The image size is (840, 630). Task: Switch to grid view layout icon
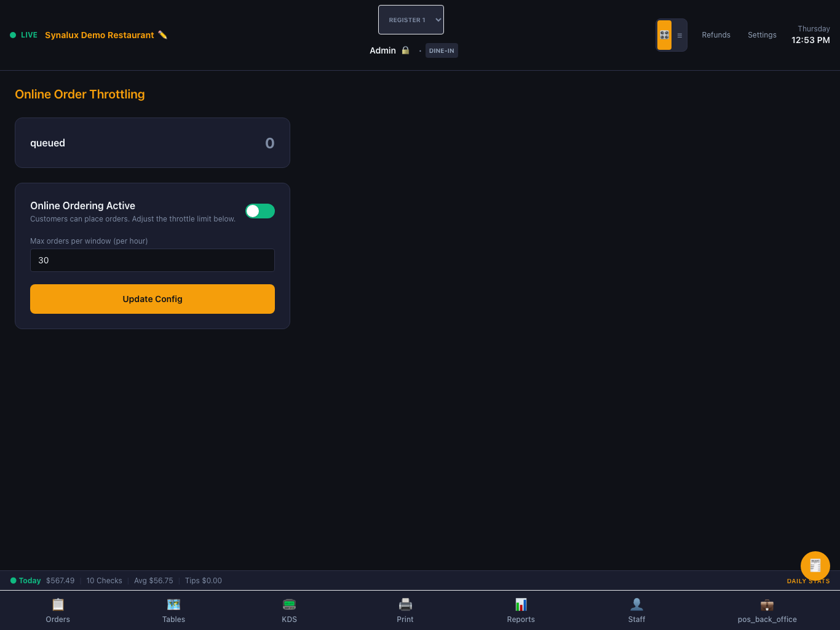(x=664, y=35)
